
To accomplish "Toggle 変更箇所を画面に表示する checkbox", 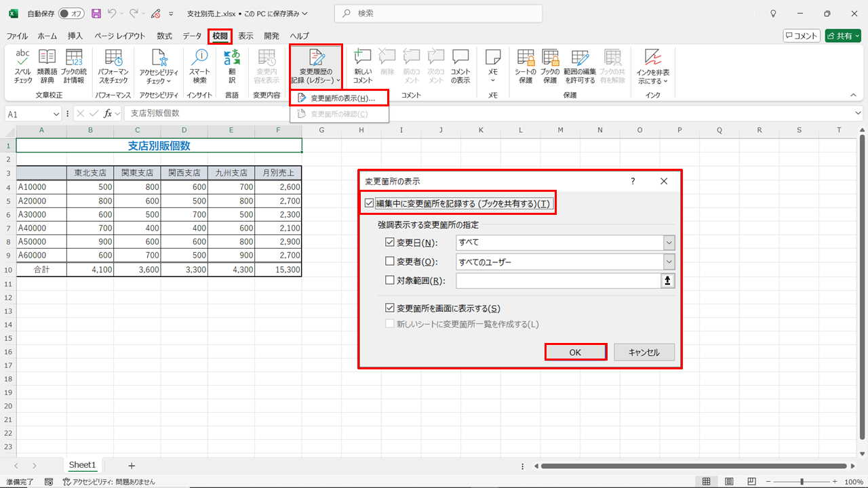I will 389,308.
